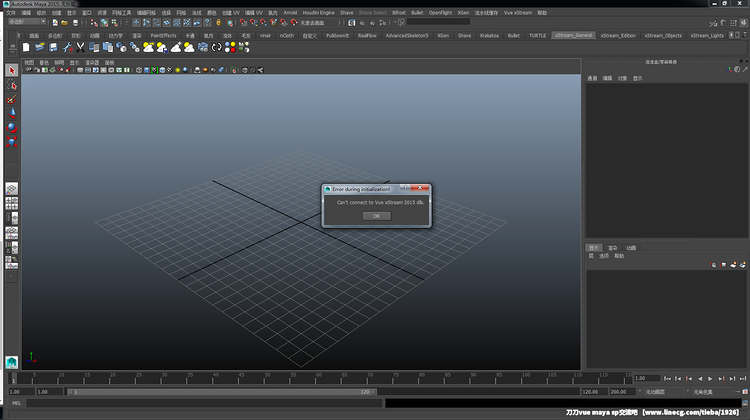Screen dimensions: 750x420
Task: Switch to xStream_Objects shelf tab
Action: pyautogui.click(x=663, y=35)
